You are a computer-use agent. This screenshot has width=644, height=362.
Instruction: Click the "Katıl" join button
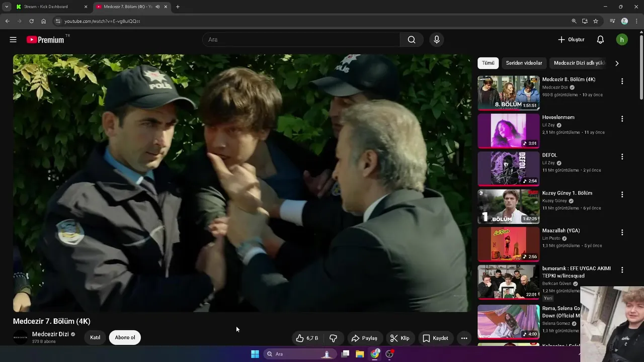95,337
